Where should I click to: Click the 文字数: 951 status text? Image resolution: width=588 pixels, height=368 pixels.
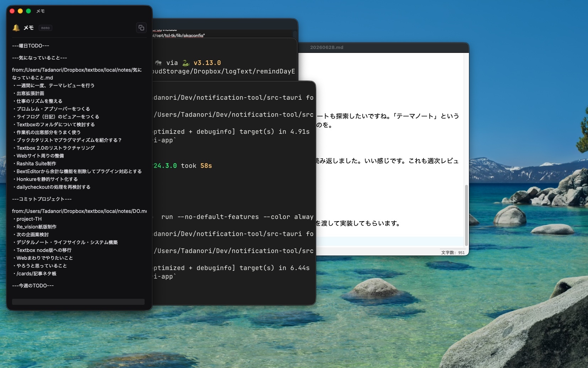[x=453, y=253]
